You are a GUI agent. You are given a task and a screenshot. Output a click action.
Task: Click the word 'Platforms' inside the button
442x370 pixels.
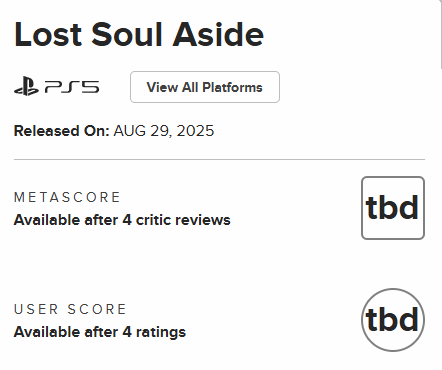232,87
